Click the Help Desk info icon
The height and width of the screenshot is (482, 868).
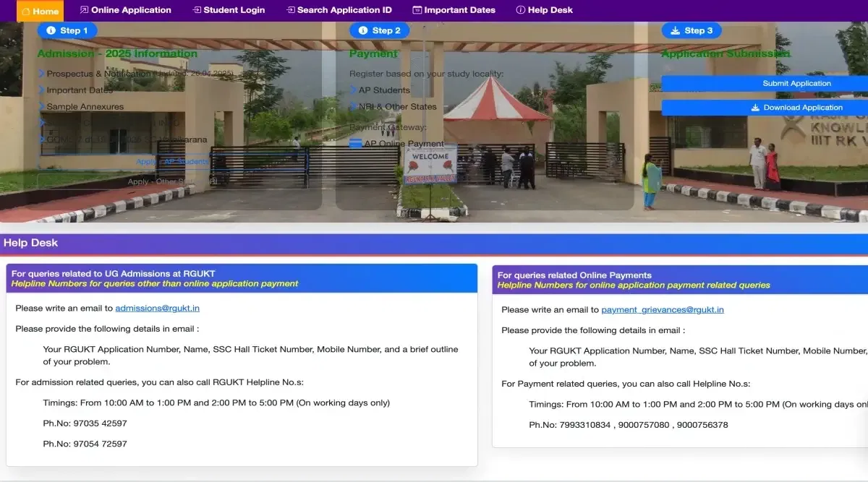pyautogui.click(x=520, y=10)
